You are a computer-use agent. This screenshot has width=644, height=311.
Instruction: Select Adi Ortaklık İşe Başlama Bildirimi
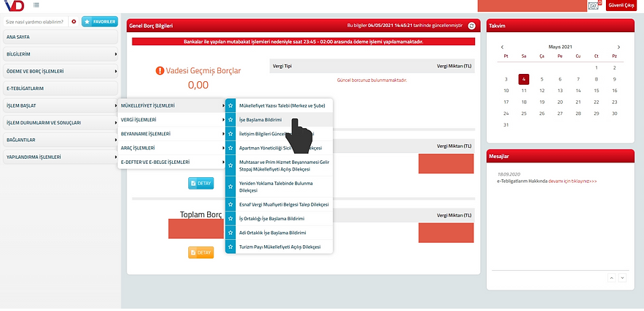pyautogui.click(x=284, y=233)
